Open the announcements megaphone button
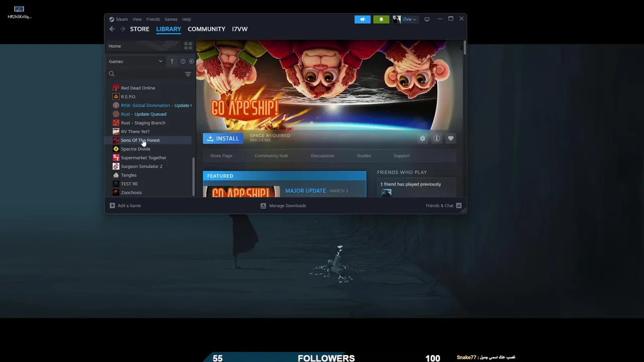 [362, 19]
